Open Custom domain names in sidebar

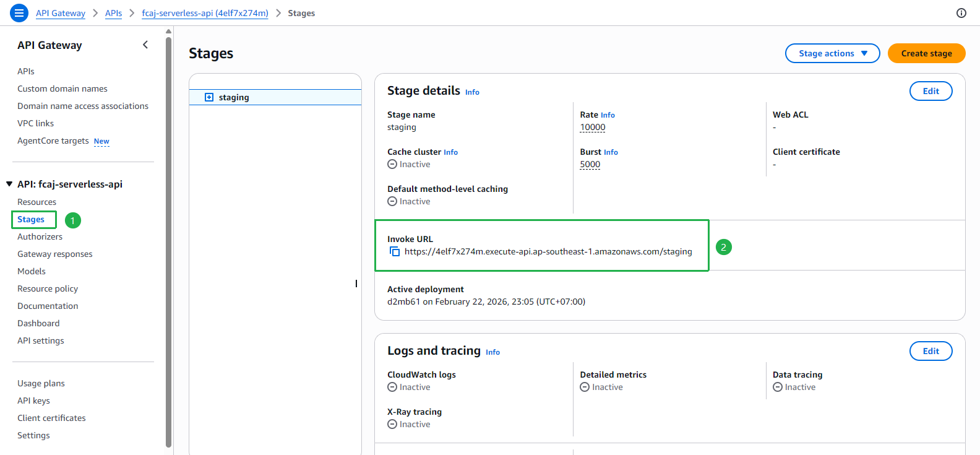coord(62,89)
